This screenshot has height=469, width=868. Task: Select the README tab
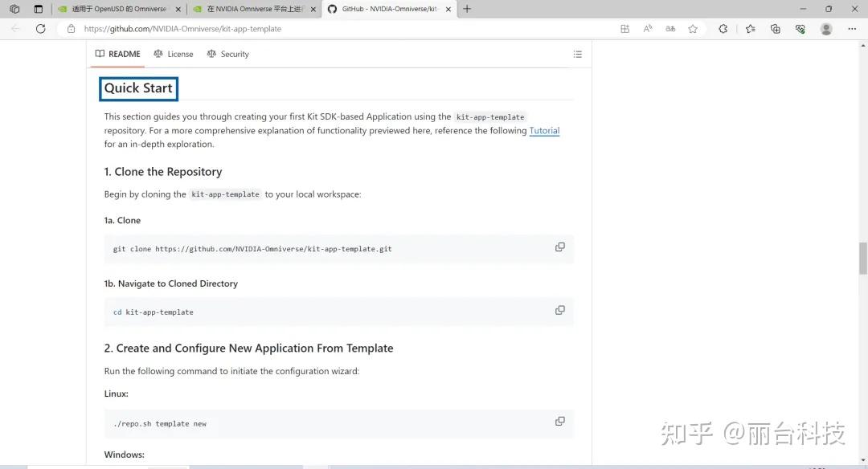(117, 54)
